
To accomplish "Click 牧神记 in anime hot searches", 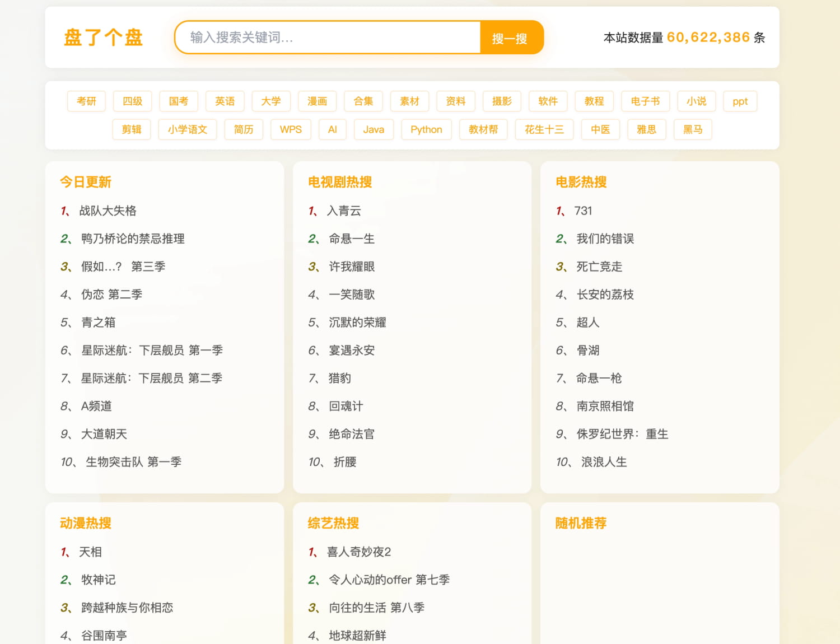I will pyautogui.click(x=98, y=580).
